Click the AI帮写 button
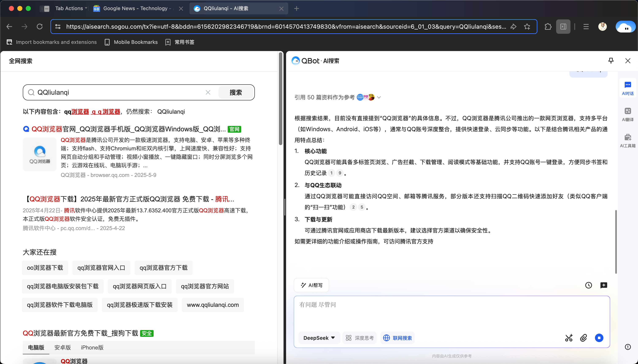This screenshot has width=638, height=364. pos(311,285)
